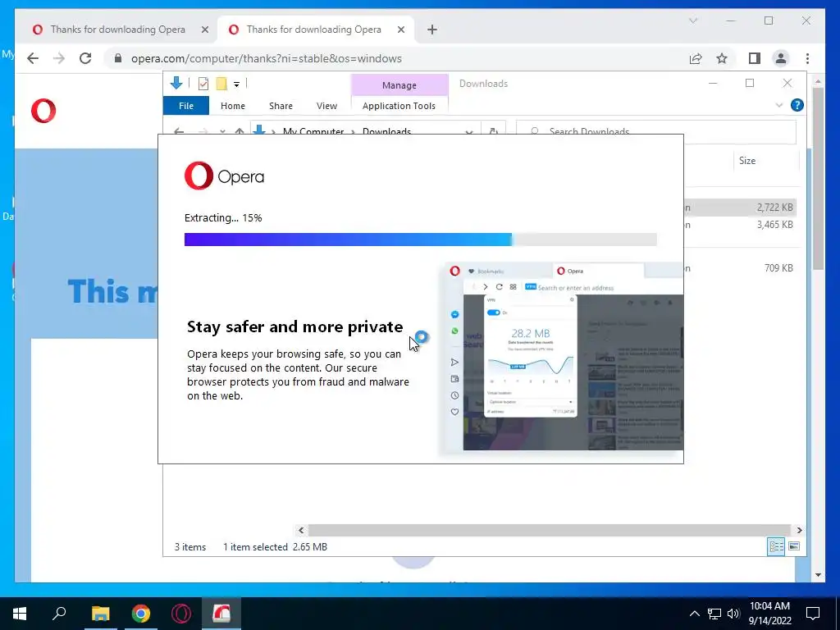Switch Explorer to Details view icon
840x630 pixels.
pyautogui.click(x=776, y=546)
